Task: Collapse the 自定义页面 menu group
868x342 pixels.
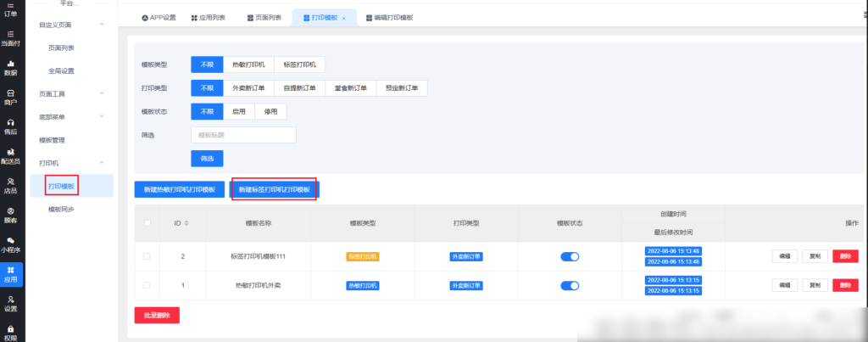Action: click(102, 25)
